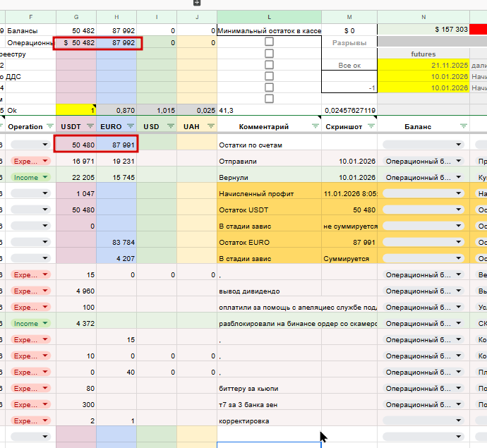The width and height of the screenshot is (487, 448).
Task: Open the filter icon on the EURO header
Action: pyautogui.click(x=131, y=126)
